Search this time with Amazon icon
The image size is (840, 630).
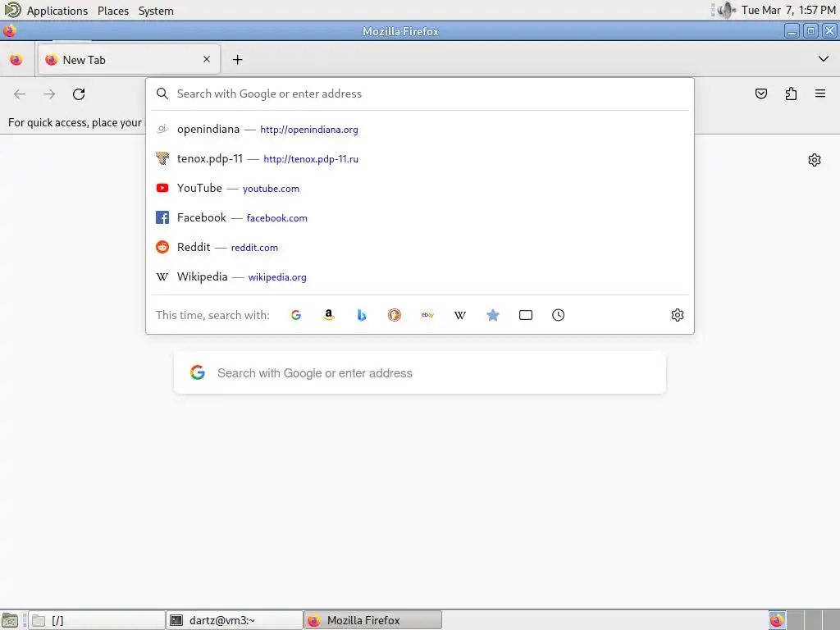pos(329,315)
